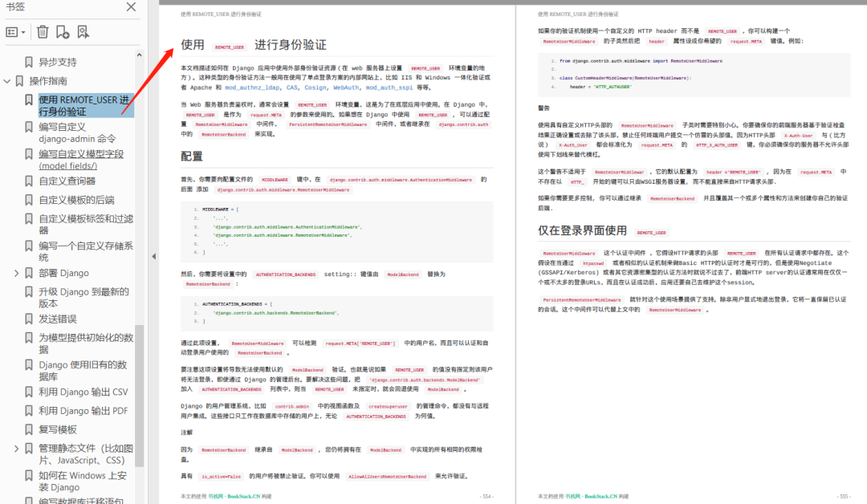Screen dimensions: 867x504
Task: Expand the 部署 Django bookmark
Action: (x=16, y=273)
